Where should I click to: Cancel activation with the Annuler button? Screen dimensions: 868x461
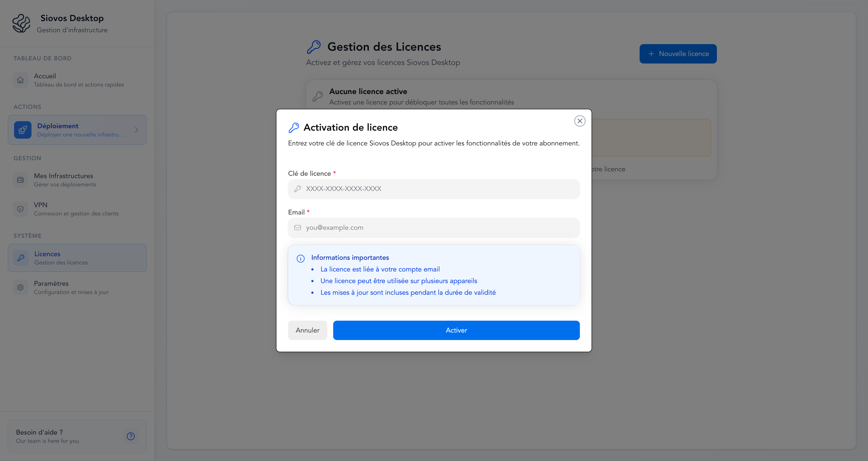point(307,330)
